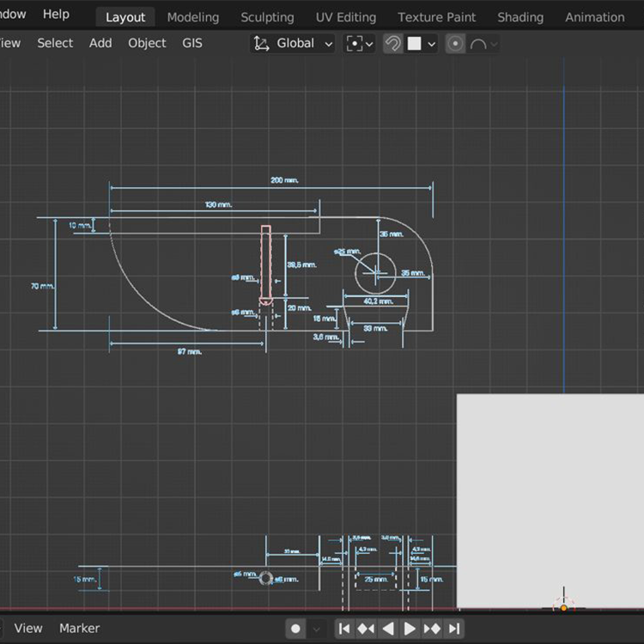Viewport: 644px width, 644px height.
Task: Jump to the next keyframe
Action: pos(432,629)
